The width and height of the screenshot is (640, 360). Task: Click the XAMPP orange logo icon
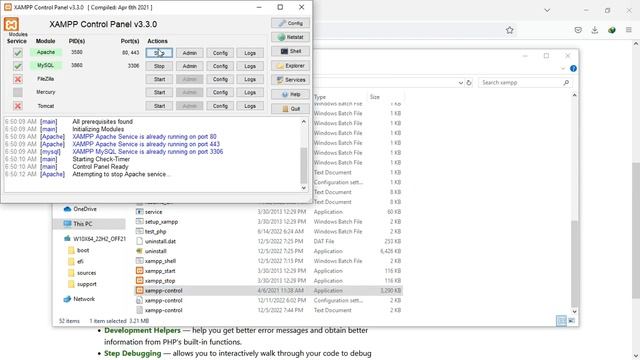pos(11,24)
